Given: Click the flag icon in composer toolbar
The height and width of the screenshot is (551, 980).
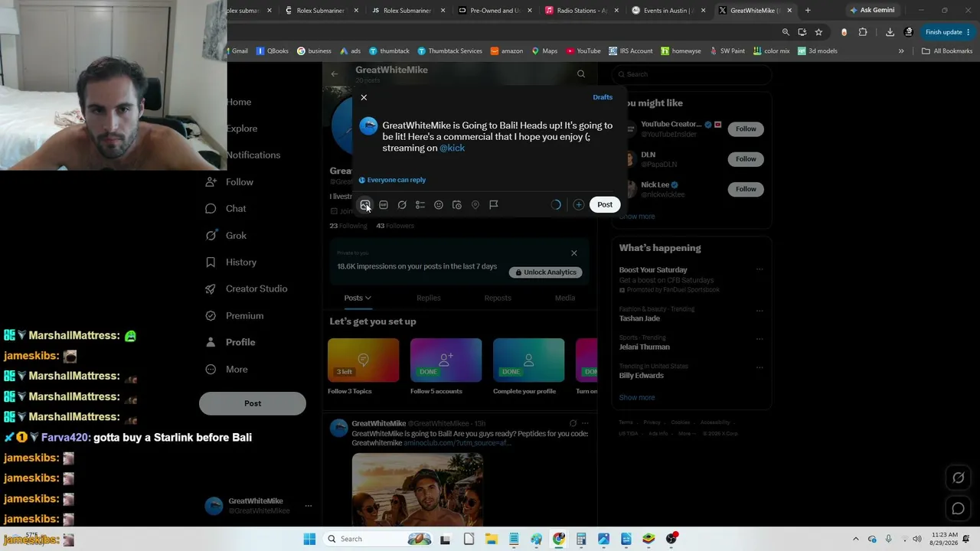Looking at the screenshot, I should coord(494,205).
